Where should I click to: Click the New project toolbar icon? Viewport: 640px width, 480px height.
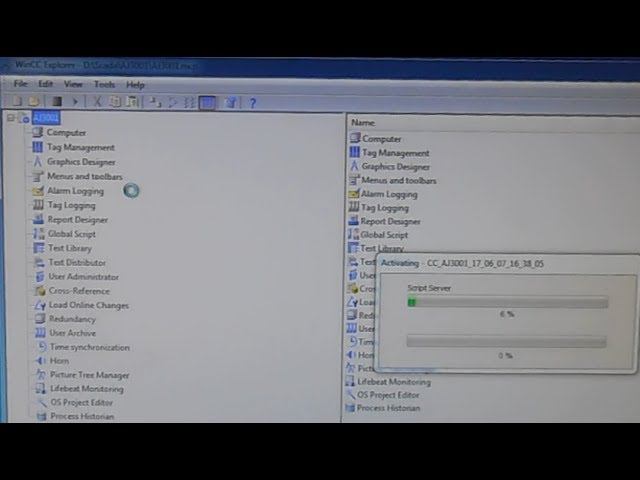pos(17,101)
